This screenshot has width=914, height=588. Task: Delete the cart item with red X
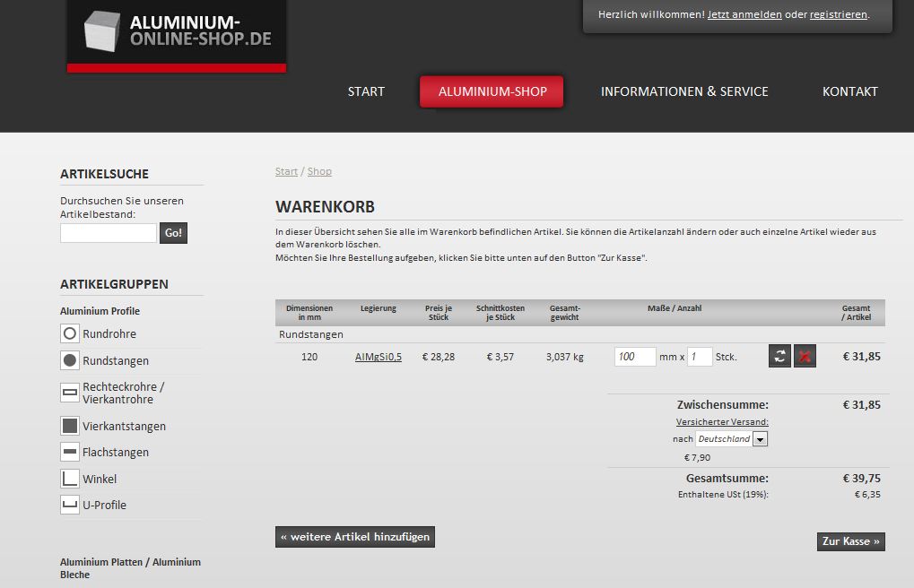805,357
